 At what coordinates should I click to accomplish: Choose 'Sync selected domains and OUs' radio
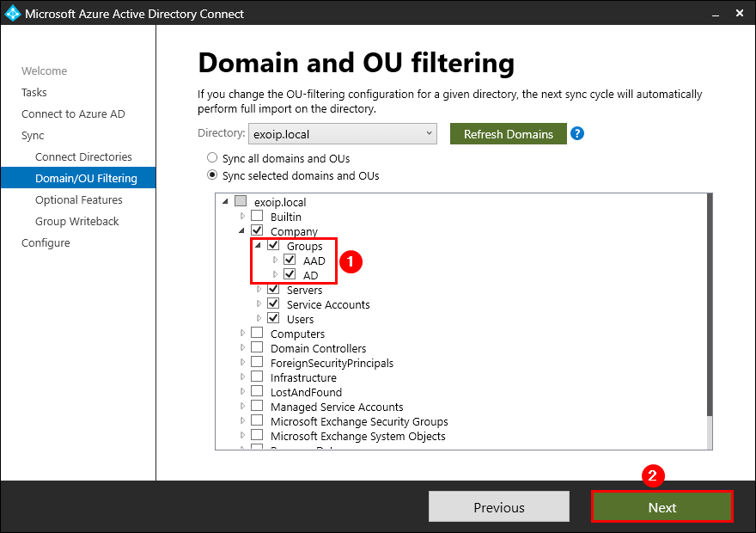pyautogui.click(x=212, y=175)
